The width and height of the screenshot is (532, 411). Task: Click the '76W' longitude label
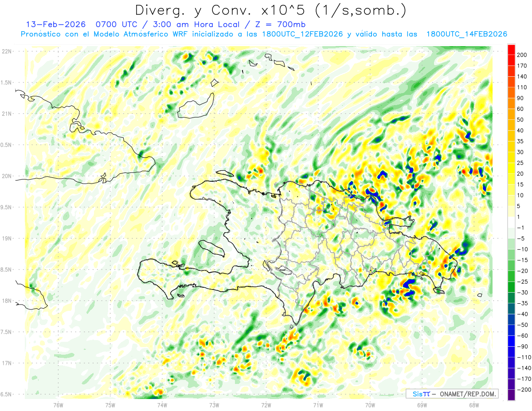point(58,405)
